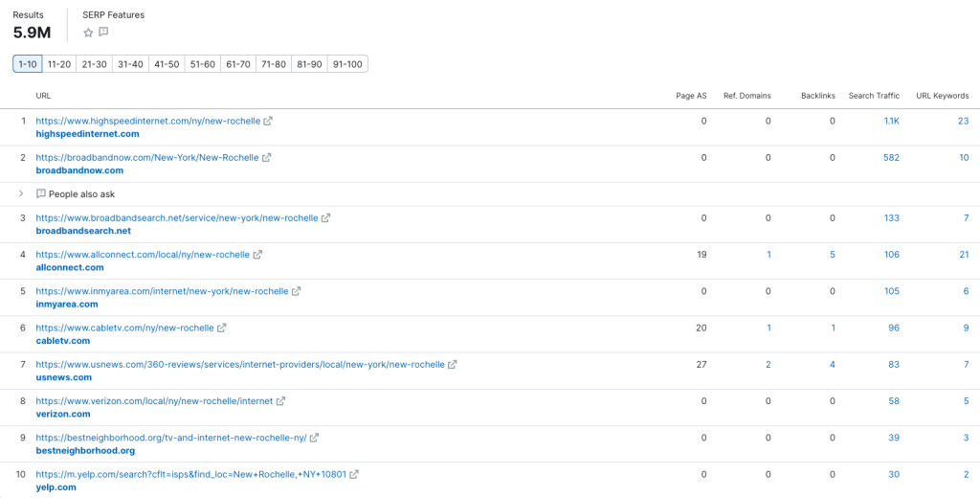Click the Search Traffic column header
This screenshot has height=498, width=980.
875,96
